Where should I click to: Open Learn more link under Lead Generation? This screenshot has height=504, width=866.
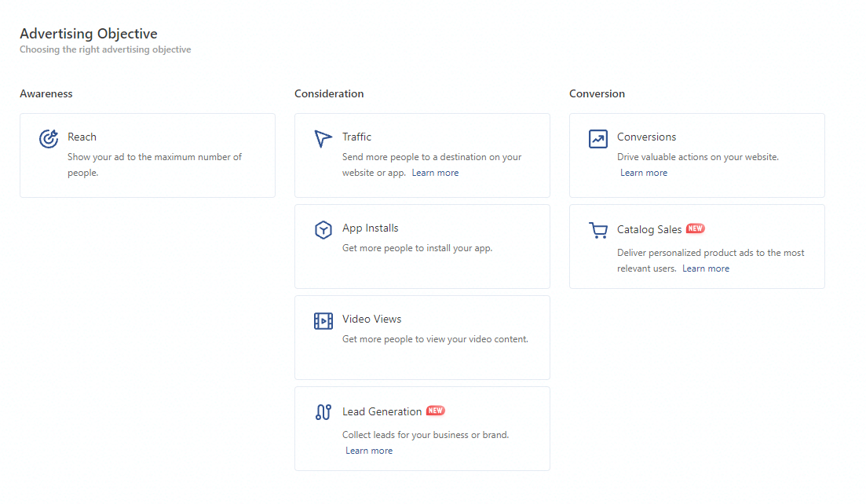point(369,451)
